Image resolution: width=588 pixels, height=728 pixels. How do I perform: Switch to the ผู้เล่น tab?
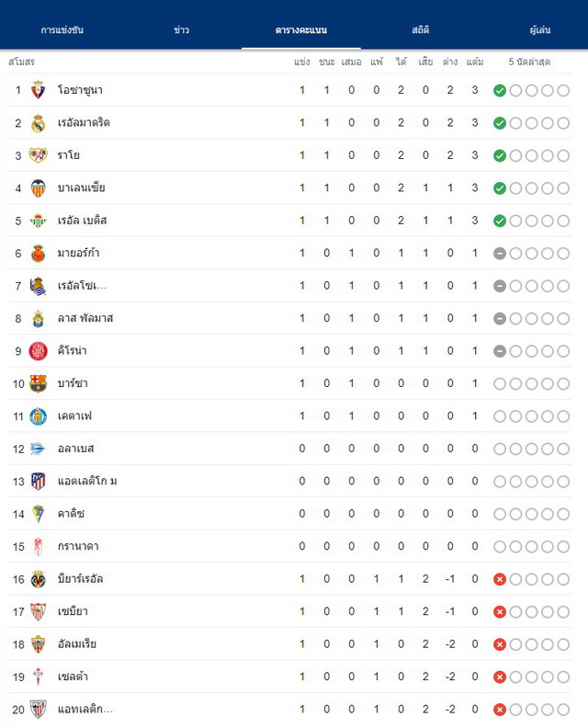click(540, 29)
